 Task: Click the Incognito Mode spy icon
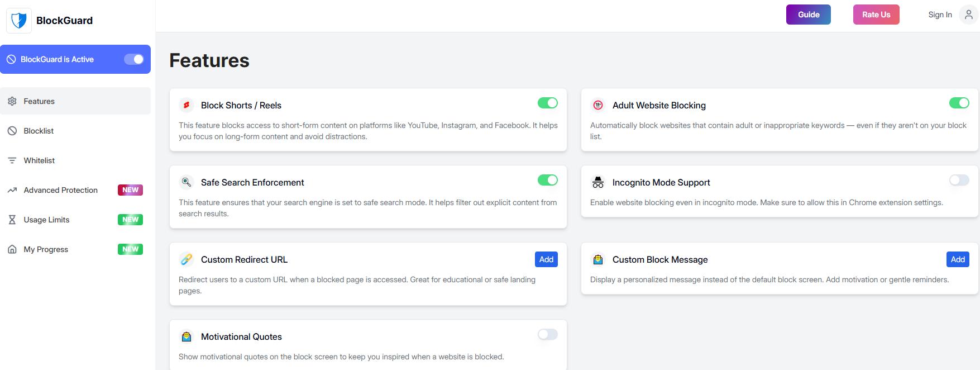(x=598, y=182)
